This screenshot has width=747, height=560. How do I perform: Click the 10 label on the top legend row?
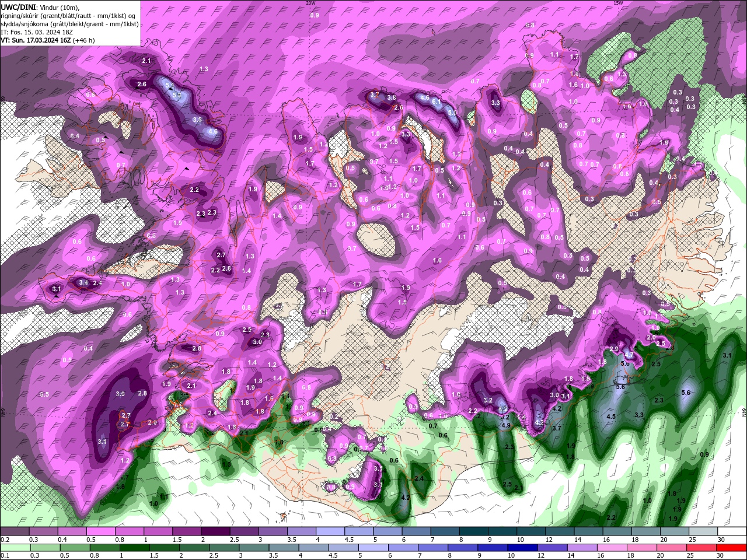pyautogui.click(x=520, y=540)
